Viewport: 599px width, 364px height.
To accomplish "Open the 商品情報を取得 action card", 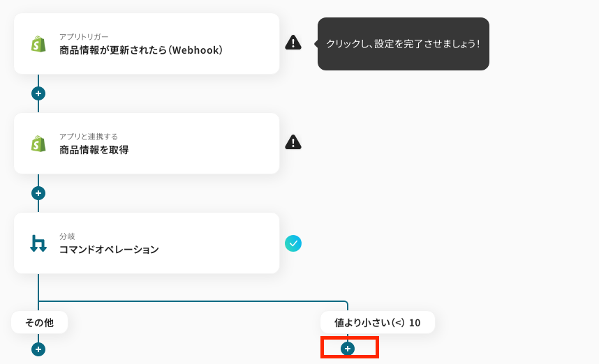I will click(x=147, y=144).
